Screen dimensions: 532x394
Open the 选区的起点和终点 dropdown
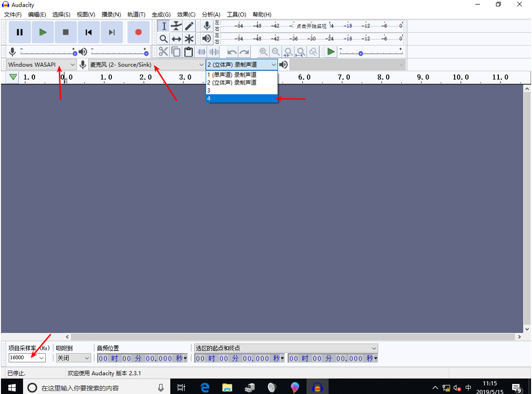pos(286,348)
